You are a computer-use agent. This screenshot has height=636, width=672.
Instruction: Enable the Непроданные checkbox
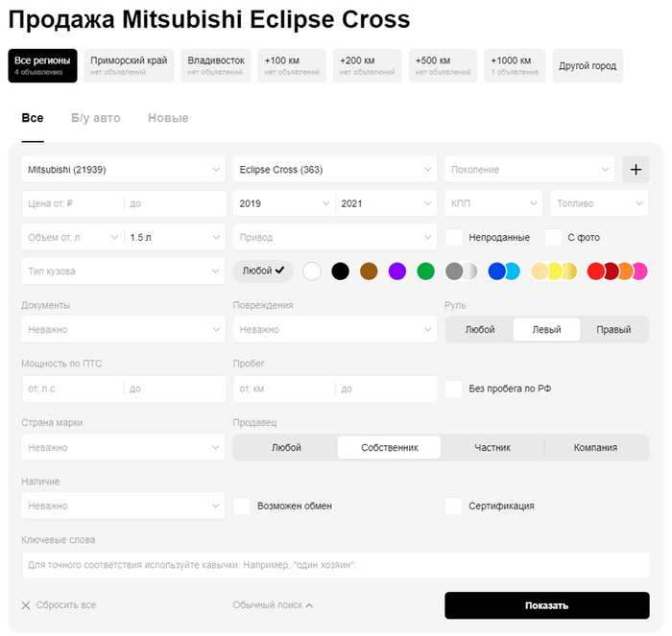pos(454,237)
